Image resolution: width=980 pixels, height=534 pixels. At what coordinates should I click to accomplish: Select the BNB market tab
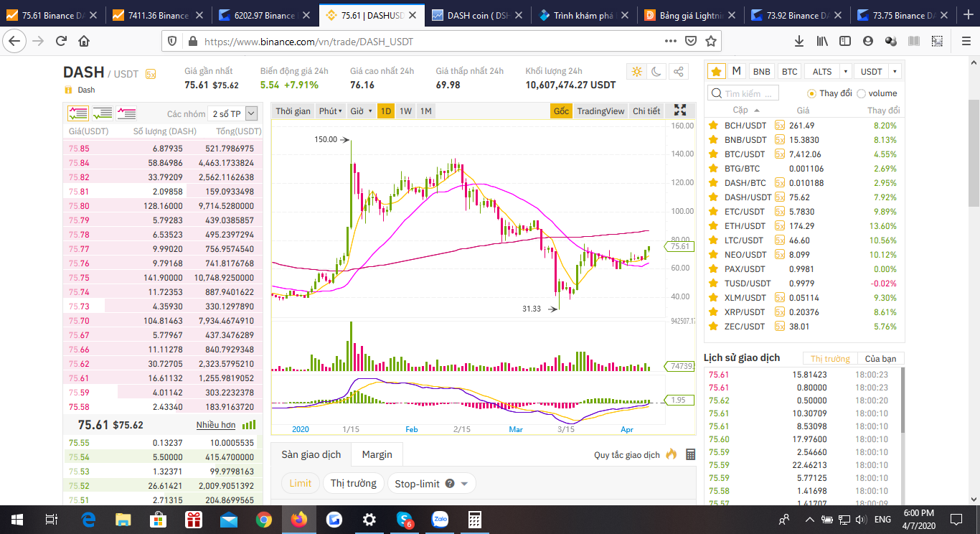coord(762,72)
